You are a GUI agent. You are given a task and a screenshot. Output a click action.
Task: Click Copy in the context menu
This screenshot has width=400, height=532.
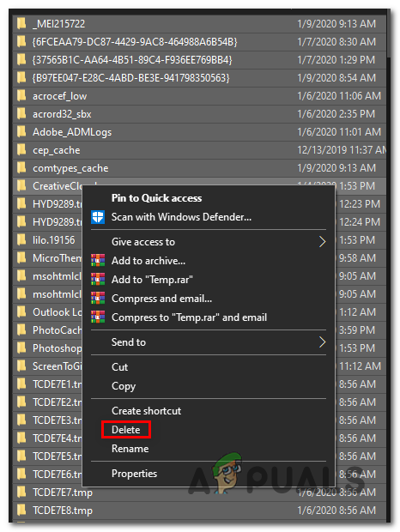click(x=124, y=386)
